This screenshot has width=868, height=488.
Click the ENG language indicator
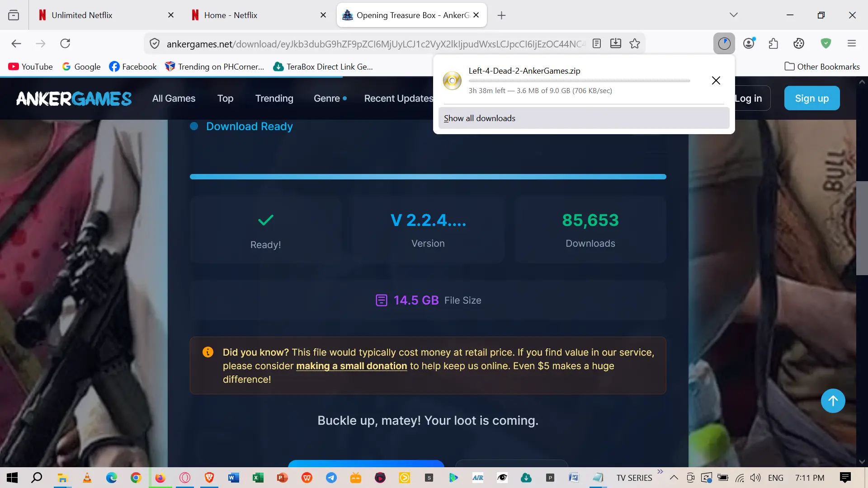[776, 478]
